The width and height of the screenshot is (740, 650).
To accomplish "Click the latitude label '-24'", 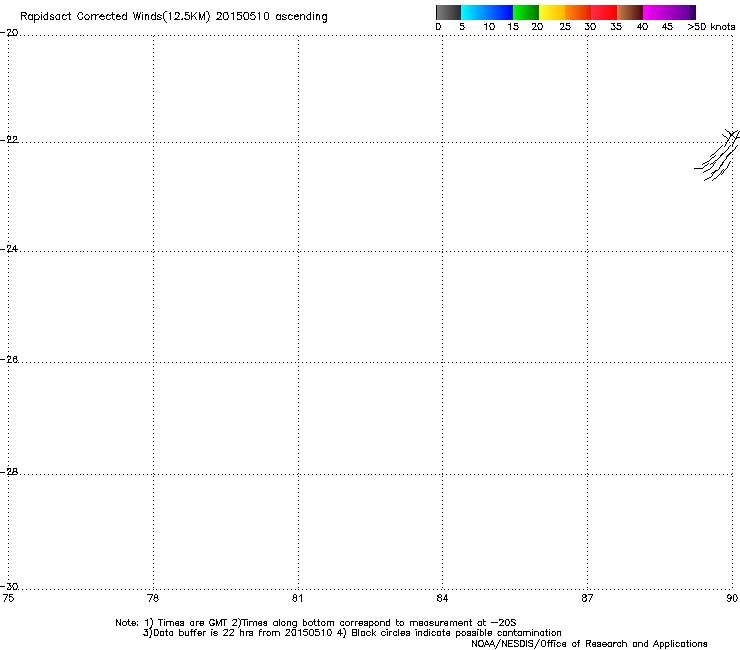I will 9,248.
